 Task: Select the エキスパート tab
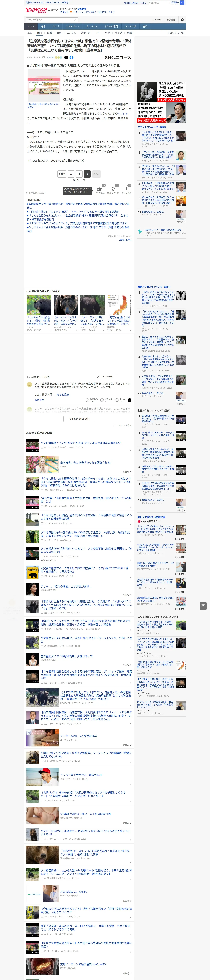[x=72, y=27]
